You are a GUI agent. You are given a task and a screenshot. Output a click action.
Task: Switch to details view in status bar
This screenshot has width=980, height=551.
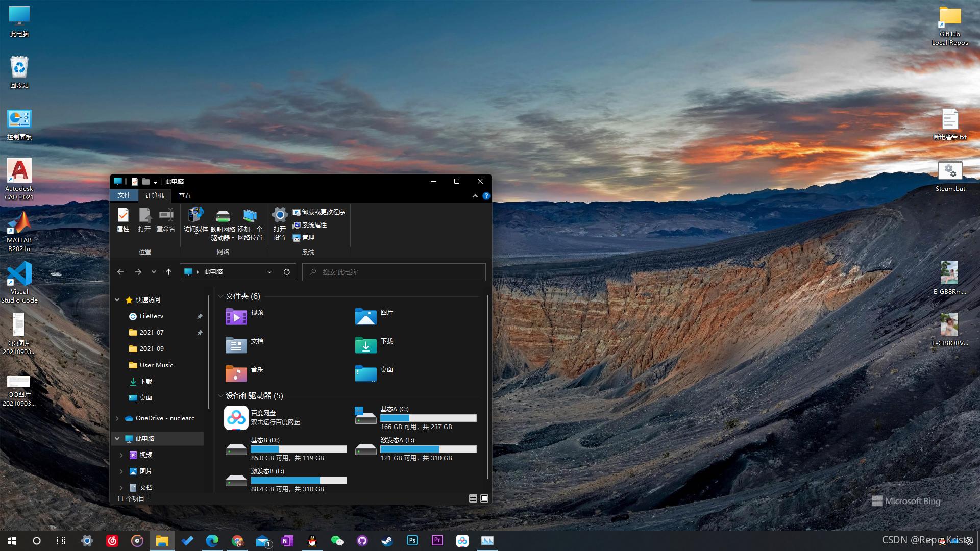pyautogui.click(x=473, y=498)
